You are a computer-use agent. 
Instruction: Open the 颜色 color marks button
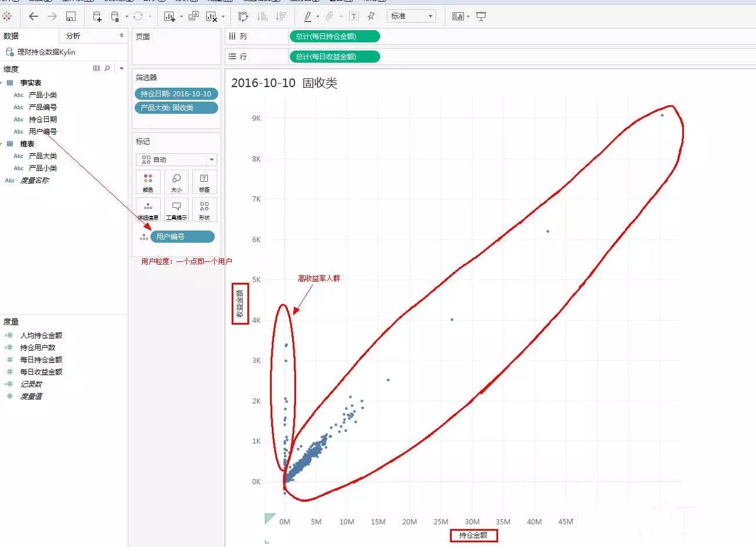[x=148, y=182]
